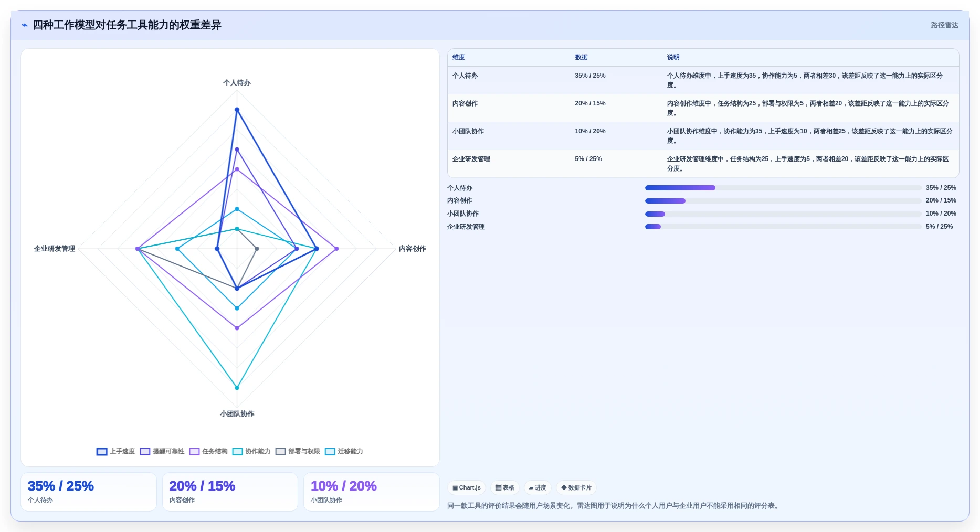
Task: Click the Chart.js tag chip
Action: pyautogui.click(x=467, y=488)
